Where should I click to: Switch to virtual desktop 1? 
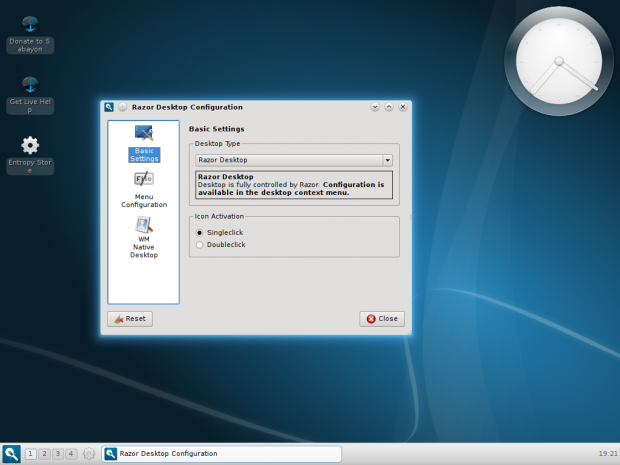[x=30, y=454]
